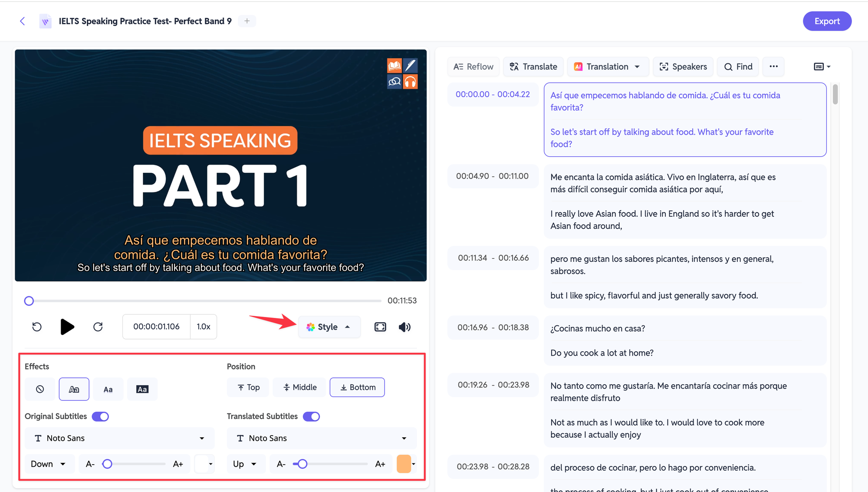Image resolution: width=868 pixels, height=492 pixels.
Task: Mute the video volume speaker icon
Action: pyautogui.click(x=404, y=327)
